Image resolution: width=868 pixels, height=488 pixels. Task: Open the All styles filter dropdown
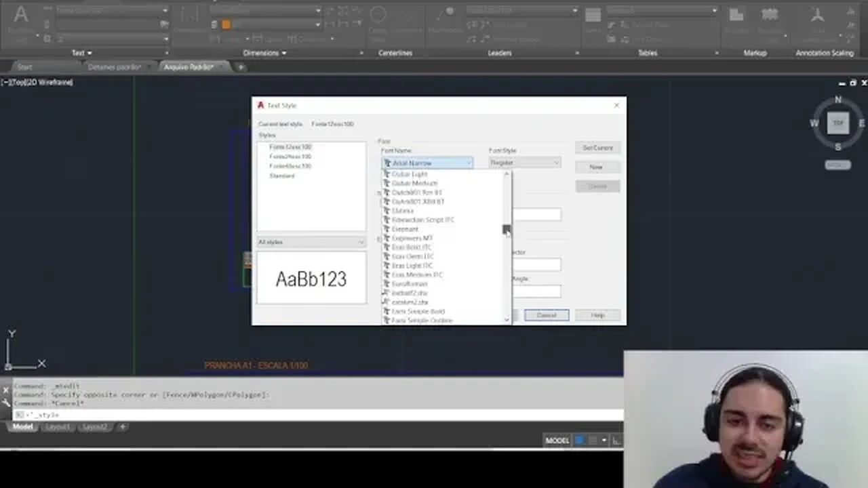click(311, 242)
